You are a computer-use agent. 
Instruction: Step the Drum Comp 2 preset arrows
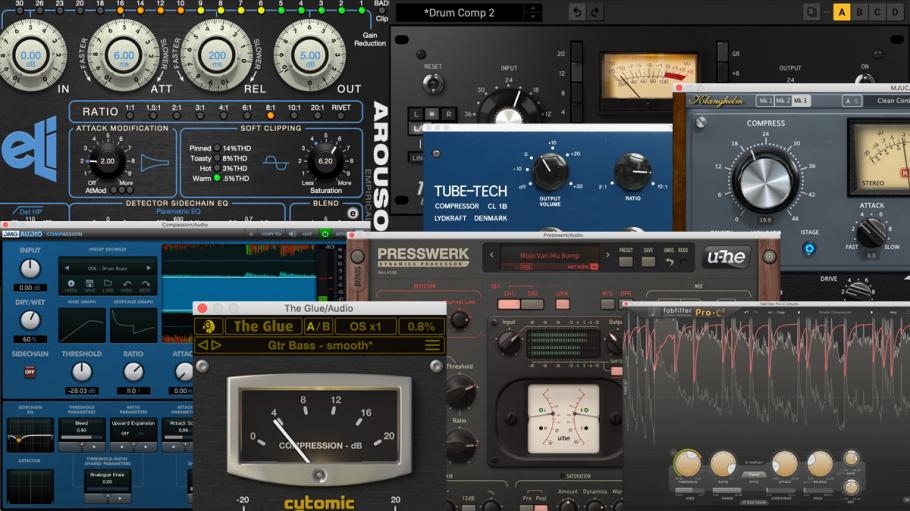(533, 13)
